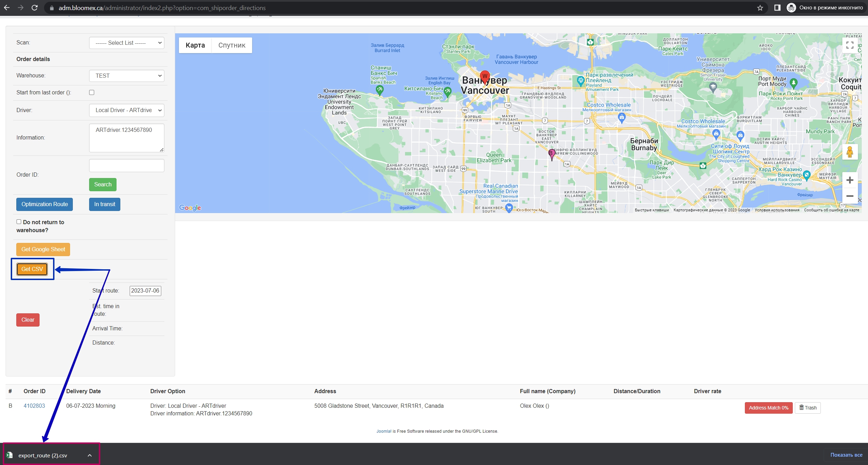The width and height of the screenshot is (868, 465).
Task: Click the Trash button for order
Action: [x=808, y=408]
